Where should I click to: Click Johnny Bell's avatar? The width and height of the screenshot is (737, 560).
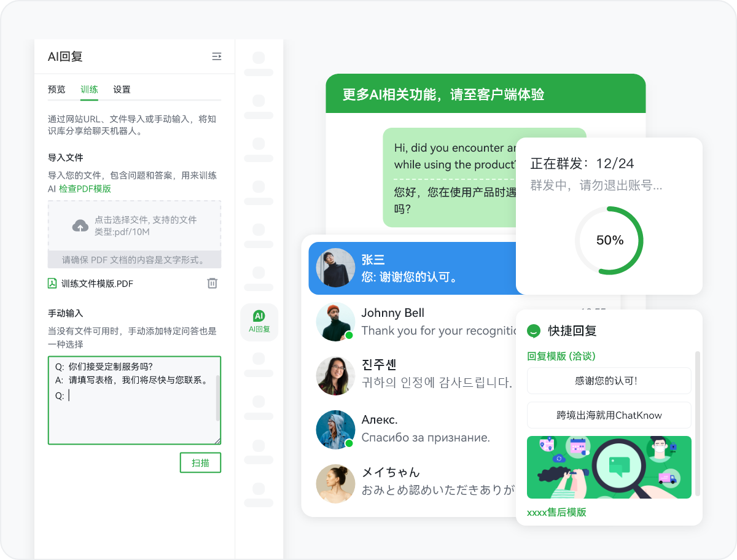coord(335,322)
